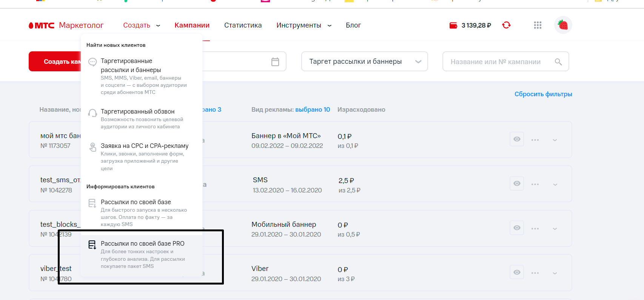Viewport: 644px width, 300px height.
Task: Click the calendar icon in date field
Action: tap(275, 62)
